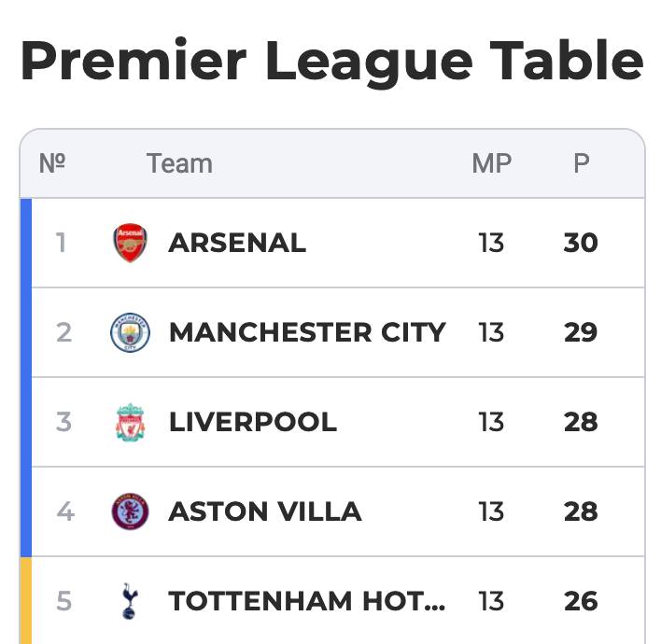Open the LIVERPOOL team link
The image size is (661, 644).
pyautogui.click(x=252, y=422)
